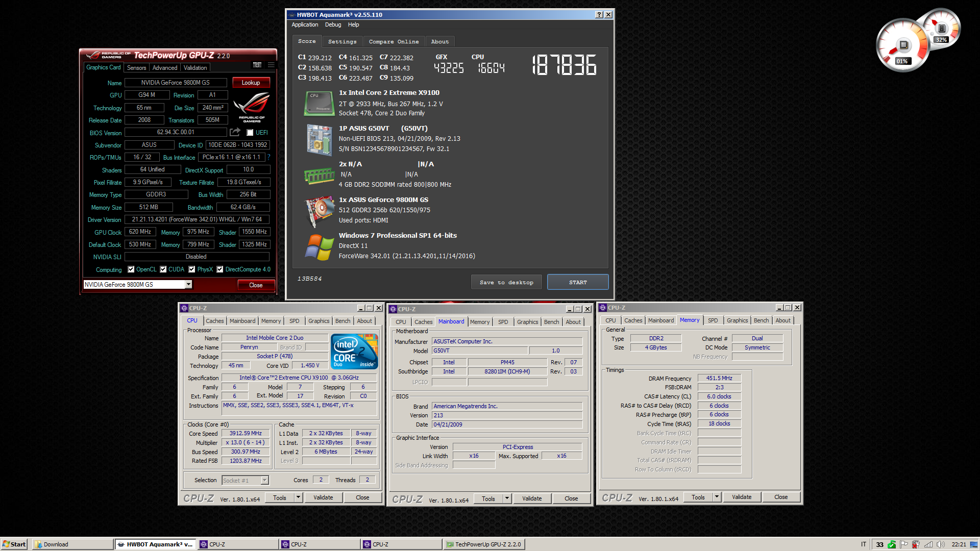Image resolution: width=980 pixels, height=551 pixels.
Task: Open the Download folder taskbar item
Action: [72, 544]
